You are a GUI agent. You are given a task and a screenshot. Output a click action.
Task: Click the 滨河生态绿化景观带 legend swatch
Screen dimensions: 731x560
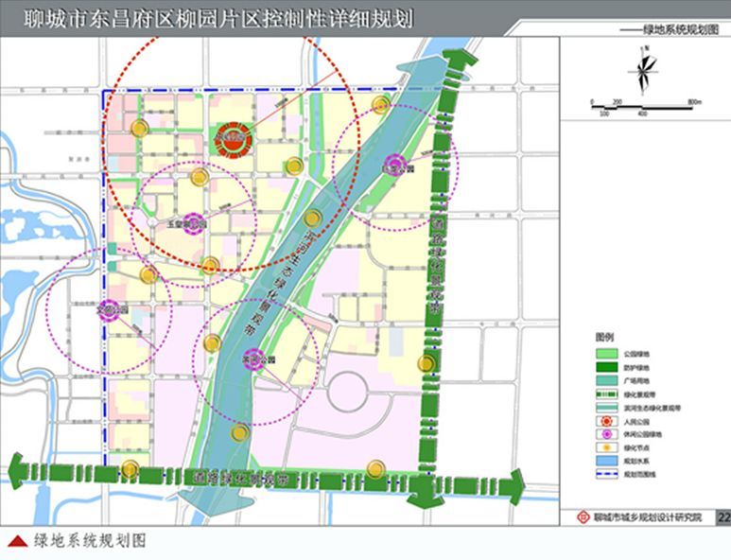tap(606, 408)
